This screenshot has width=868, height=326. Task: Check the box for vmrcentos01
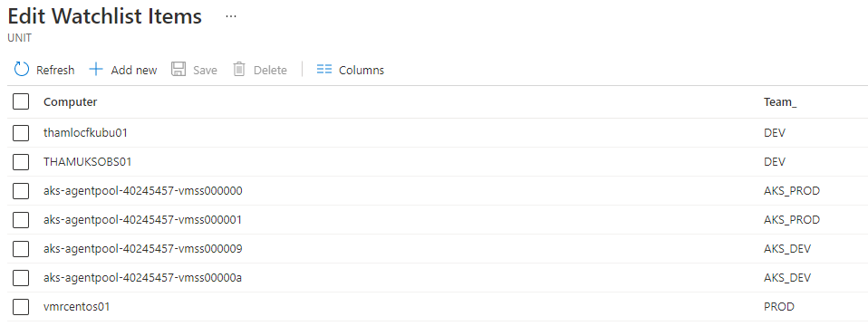21,306
